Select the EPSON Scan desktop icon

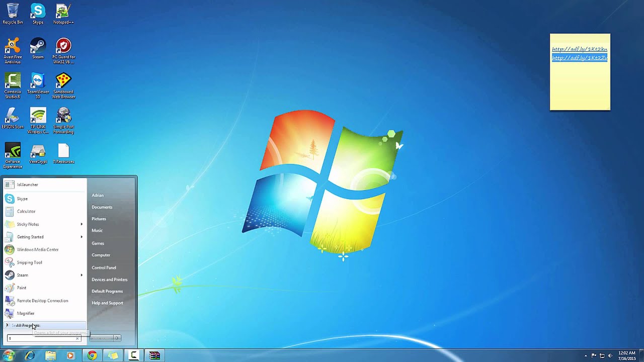coord(13,118)
